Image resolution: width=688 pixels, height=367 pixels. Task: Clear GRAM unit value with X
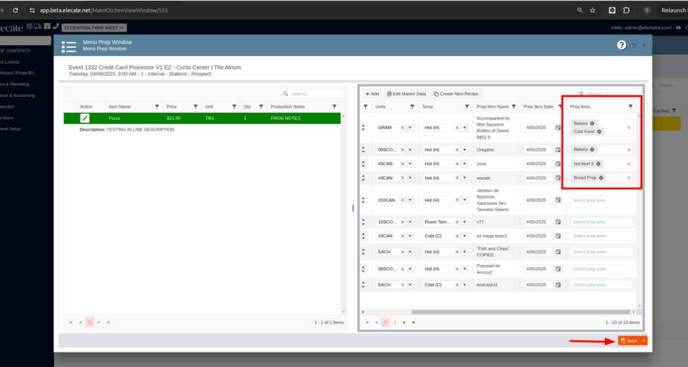[x=402, y=128]
